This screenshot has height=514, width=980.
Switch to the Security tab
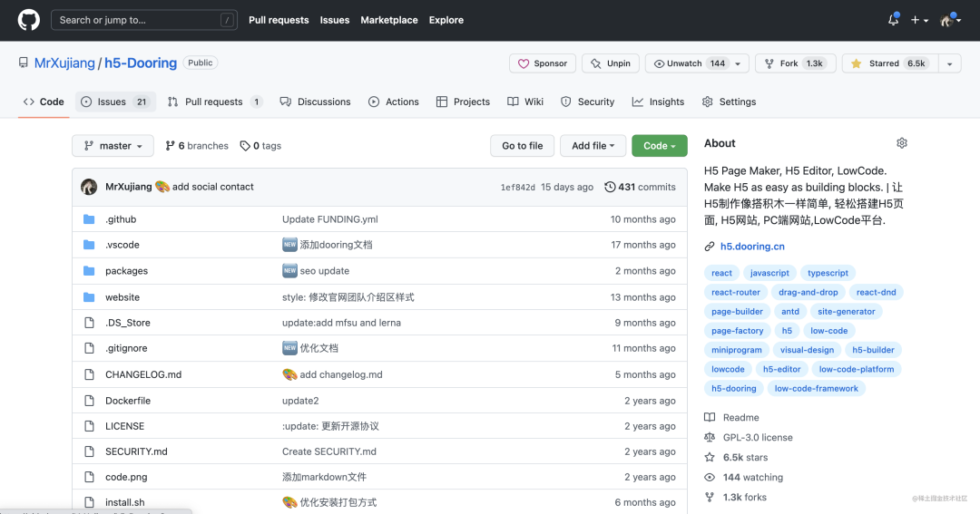coord(587,102)
